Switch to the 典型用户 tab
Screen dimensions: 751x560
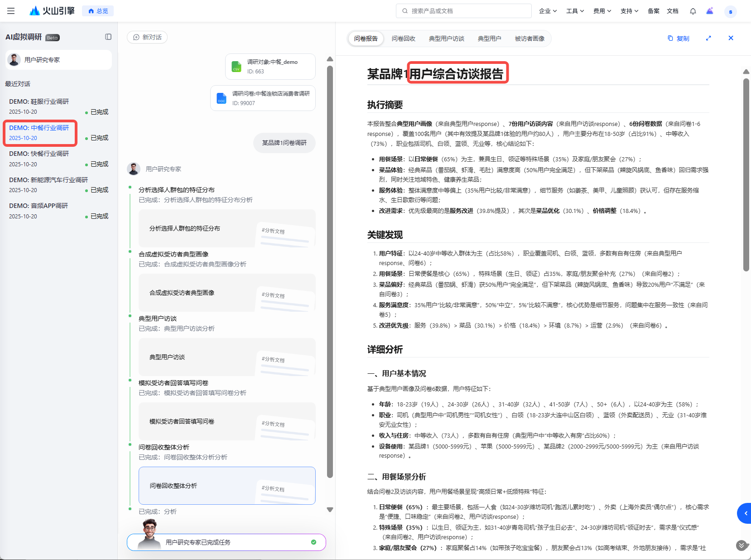point(490,39)
